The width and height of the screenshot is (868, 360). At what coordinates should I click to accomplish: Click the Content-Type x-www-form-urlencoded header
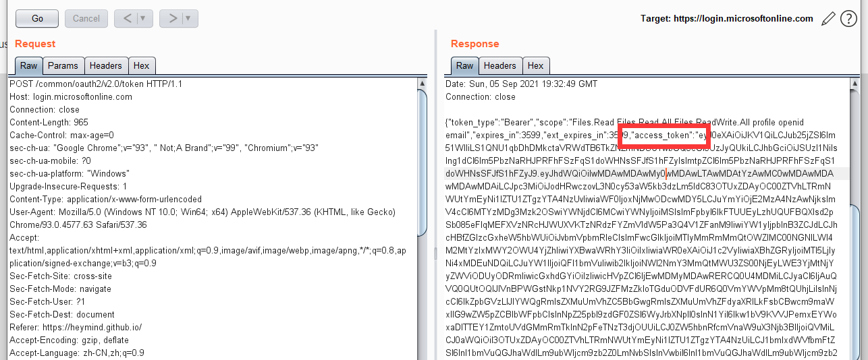106,199
